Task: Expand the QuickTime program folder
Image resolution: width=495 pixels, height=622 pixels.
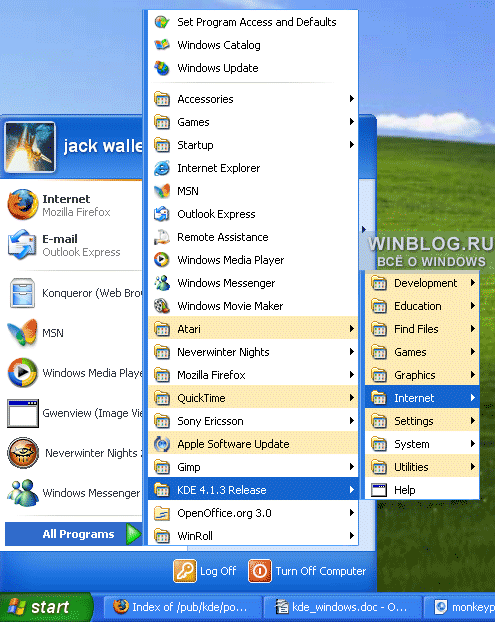Action: [x=253, y=398]
